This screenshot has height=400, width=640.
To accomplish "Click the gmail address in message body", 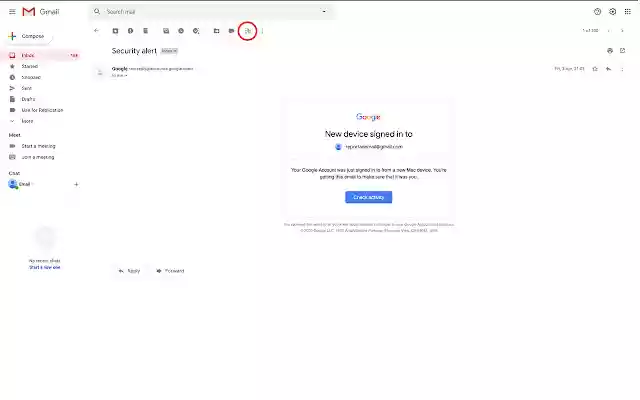I will pos(374,147).
